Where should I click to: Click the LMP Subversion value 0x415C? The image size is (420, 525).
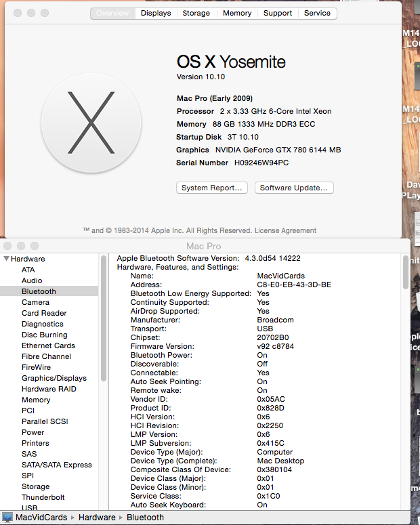270,443
